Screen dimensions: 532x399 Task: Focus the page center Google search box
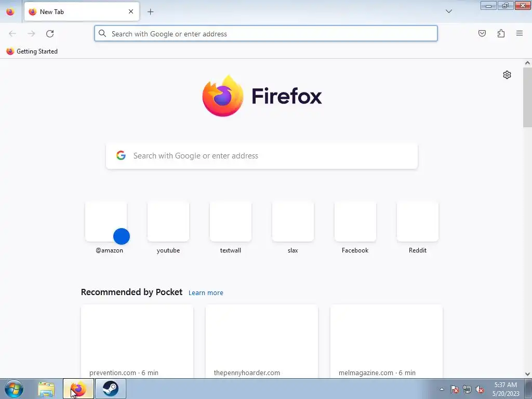tap(262, 156)
